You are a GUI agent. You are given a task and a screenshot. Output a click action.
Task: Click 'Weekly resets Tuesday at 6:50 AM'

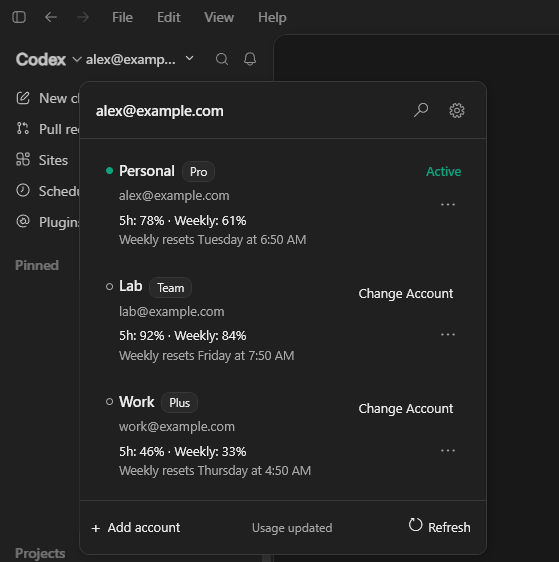pos(213,239)
